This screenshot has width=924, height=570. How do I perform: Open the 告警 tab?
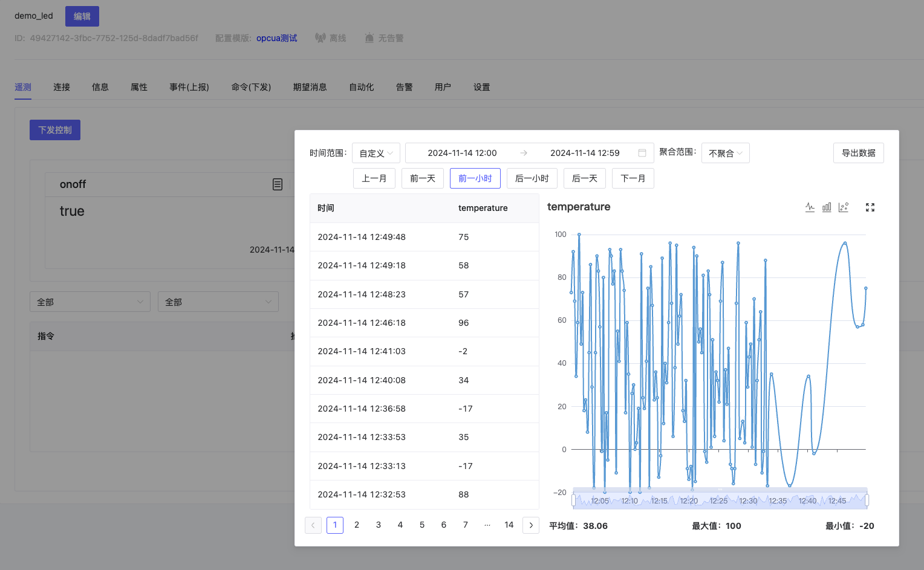[404, 87]
